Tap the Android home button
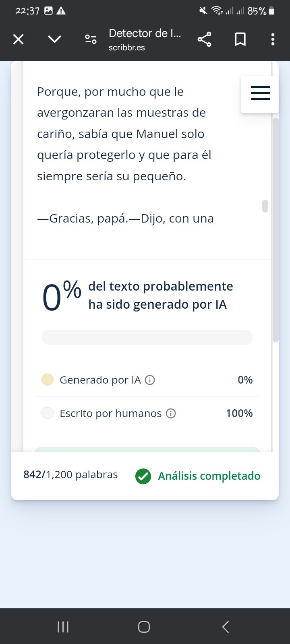290x644 pixels. coord(144,627)
